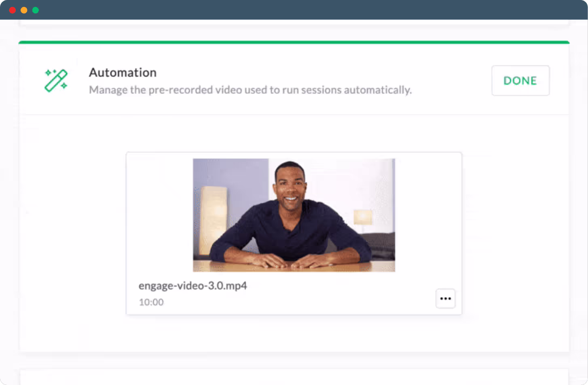The width and height of the screenshot is (588, 385).
Task: Click the 10:00 video duration label
Action: click(151, 302)
